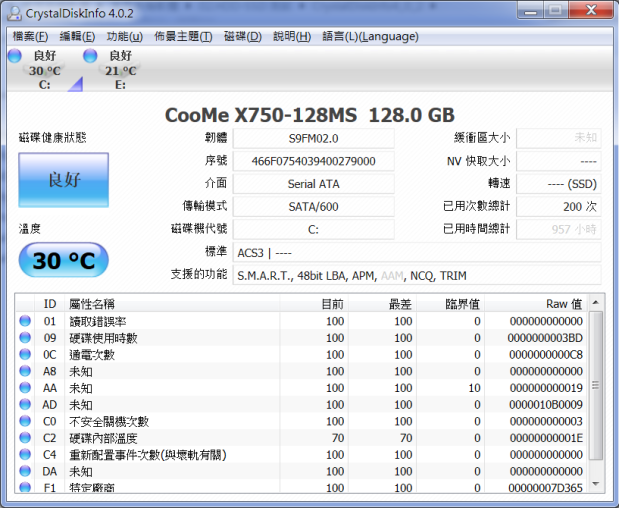Open the 佈景主題(T) menu
619x508 pixels.
(x=183, y=37)
